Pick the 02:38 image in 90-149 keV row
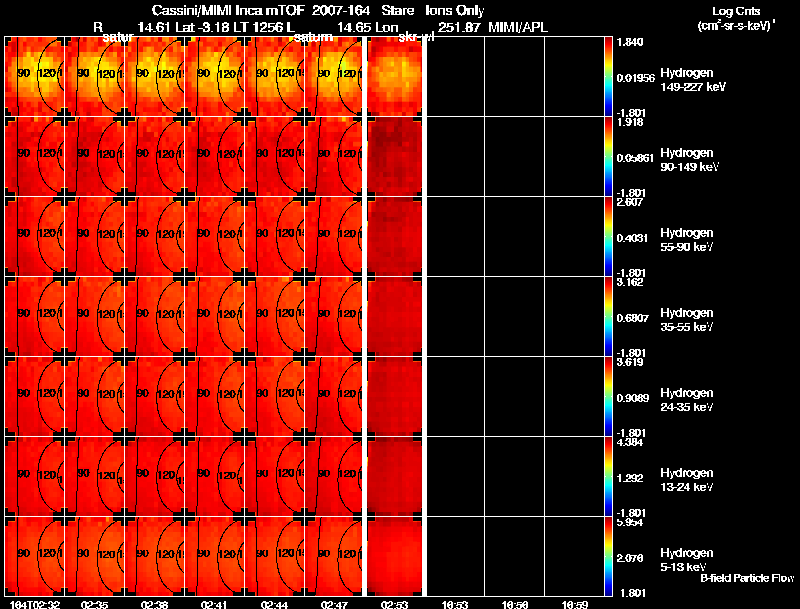Screen dimensions: 800x609 (x=155, y=157)
